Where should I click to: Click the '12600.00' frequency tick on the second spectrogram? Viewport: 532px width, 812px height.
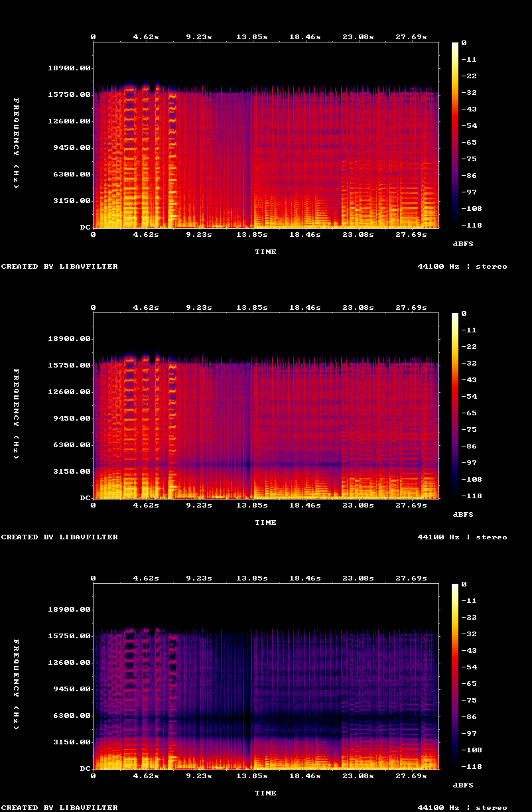pyautogui.click(x=70, y=392)
